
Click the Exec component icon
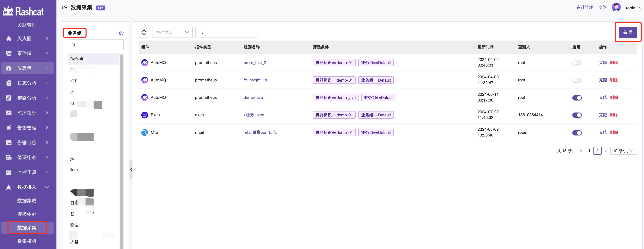point(145,115)
